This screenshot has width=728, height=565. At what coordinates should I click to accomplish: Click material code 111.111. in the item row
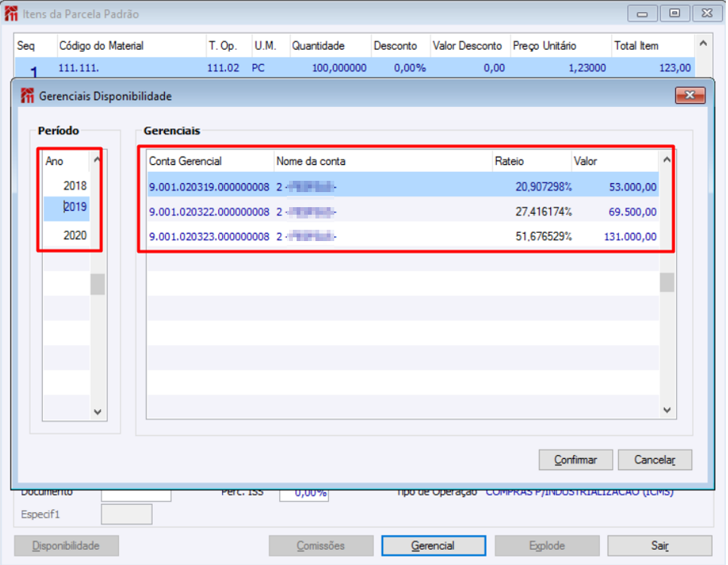78,68
